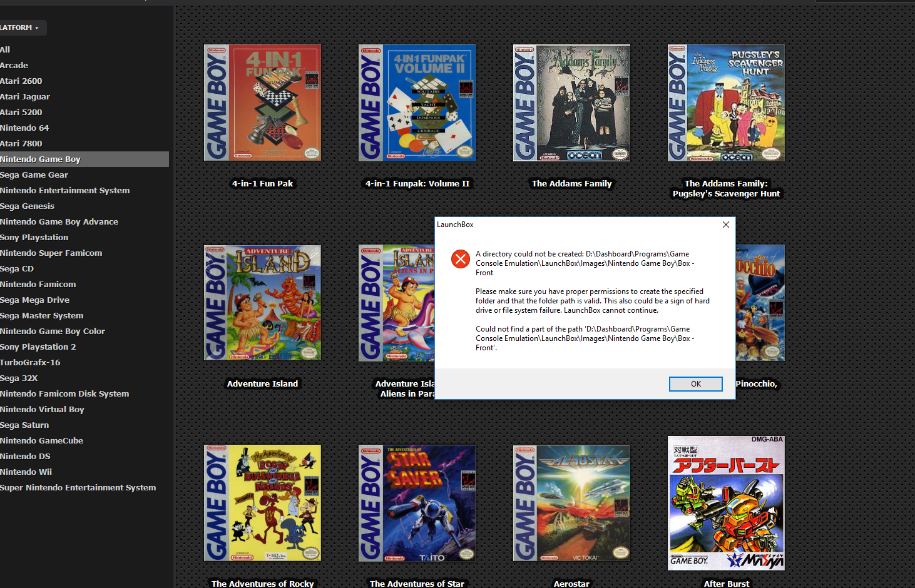Select Nintendo Game Boy platform
The height and width of the screenshot is (588, 915).
pyautogui.click(x=84, y=159)
